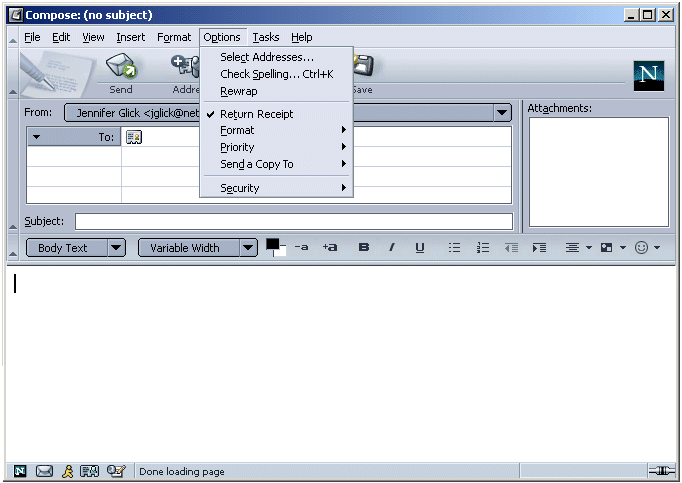
Task: Expand the From sender dropdown
Action: [x=502, y=113]
